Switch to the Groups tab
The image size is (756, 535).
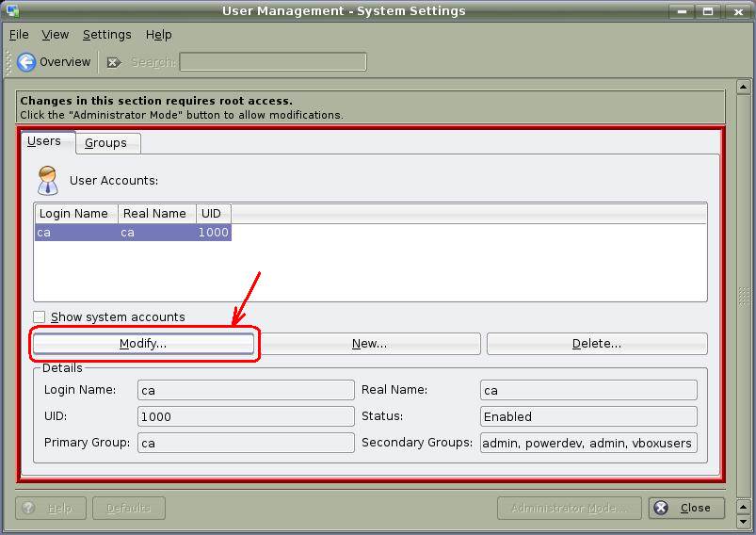coord(106,143)
